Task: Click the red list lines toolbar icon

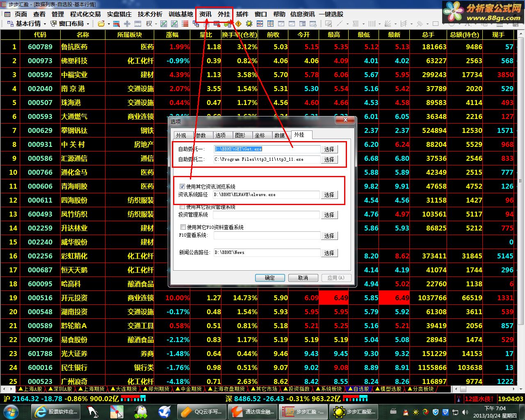Action: pyautogui.click(x=185, y=24)
